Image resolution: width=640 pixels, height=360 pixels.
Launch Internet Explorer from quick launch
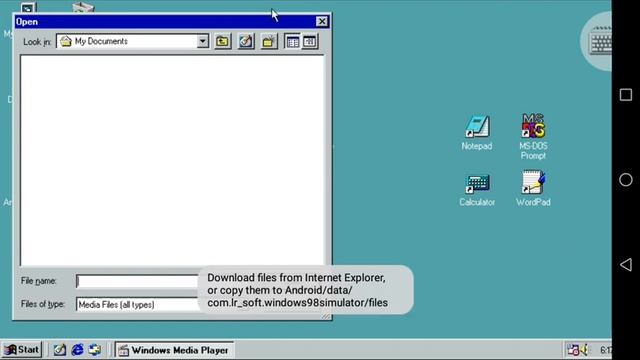(77, 350)
